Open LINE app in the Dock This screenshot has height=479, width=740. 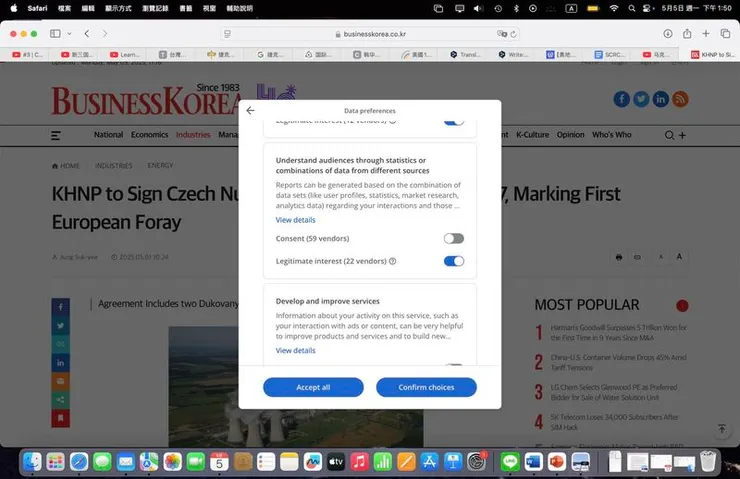[510, 462]
